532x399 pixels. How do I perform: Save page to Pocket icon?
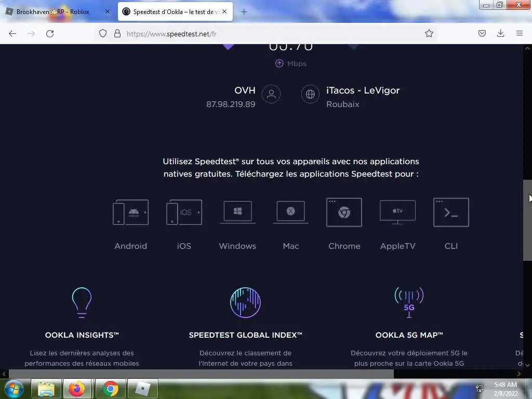[482, 33]
